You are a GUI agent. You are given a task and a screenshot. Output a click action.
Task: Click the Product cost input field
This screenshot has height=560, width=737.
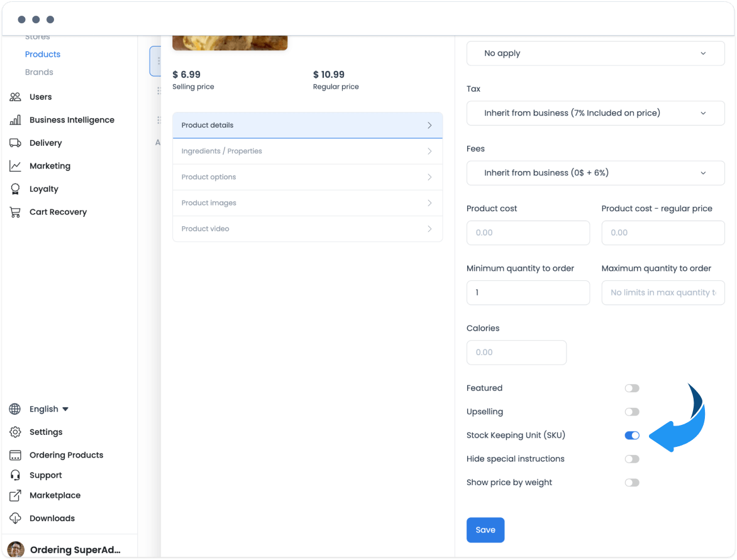click(x=528, y=233)
